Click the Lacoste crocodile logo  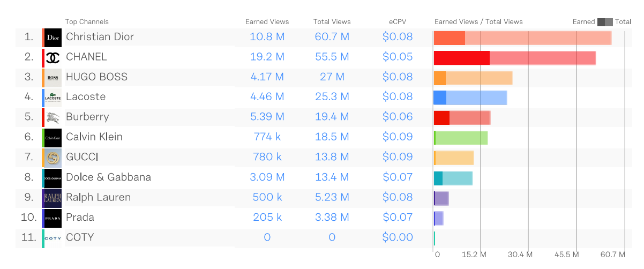53,98
